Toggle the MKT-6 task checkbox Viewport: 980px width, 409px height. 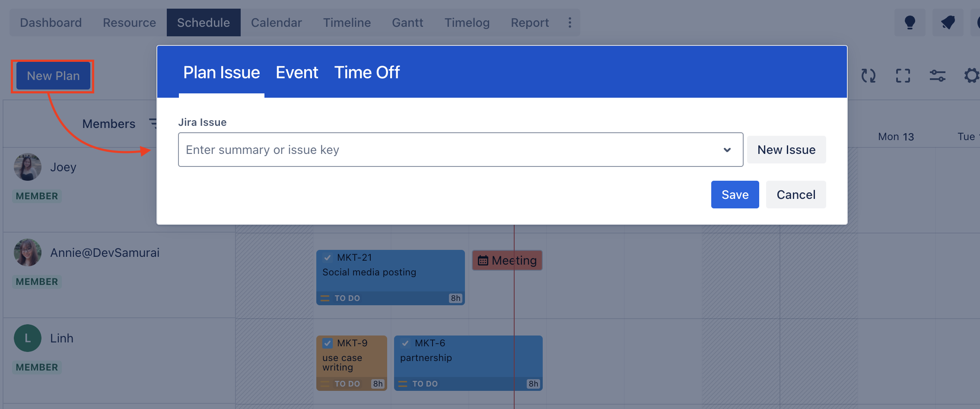pyautogui.click(x=405, y=343)
